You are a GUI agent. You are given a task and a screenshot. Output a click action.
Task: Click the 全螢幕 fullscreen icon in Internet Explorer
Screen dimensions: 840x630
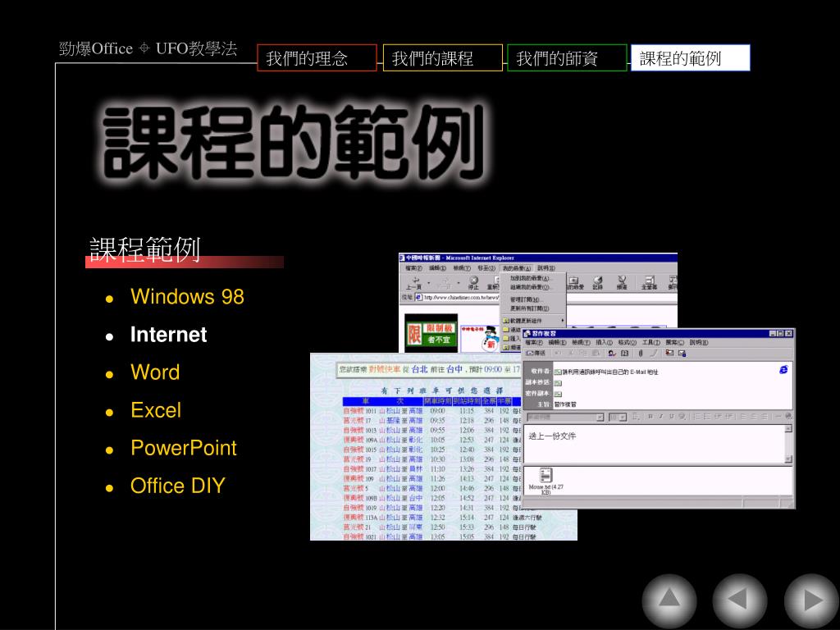(649, 283)
